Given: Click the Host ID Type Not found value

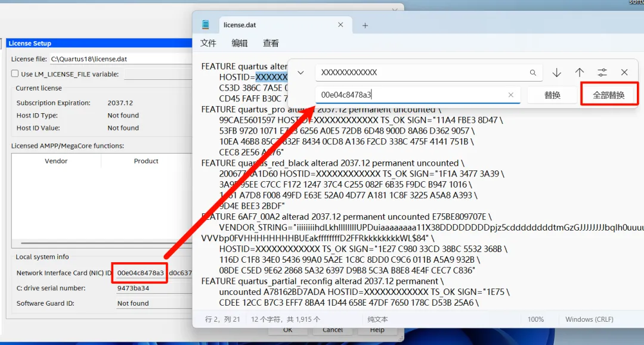Looking at the screenshot, I should pyautogui.click(x=123, y=115).
